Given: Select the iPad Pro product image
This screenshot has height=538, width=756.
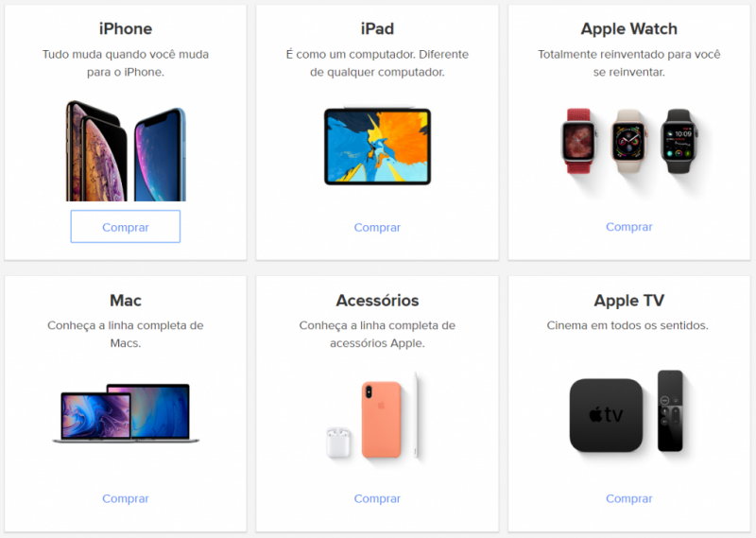Looking at the screenshot, I should coord(377,146).
